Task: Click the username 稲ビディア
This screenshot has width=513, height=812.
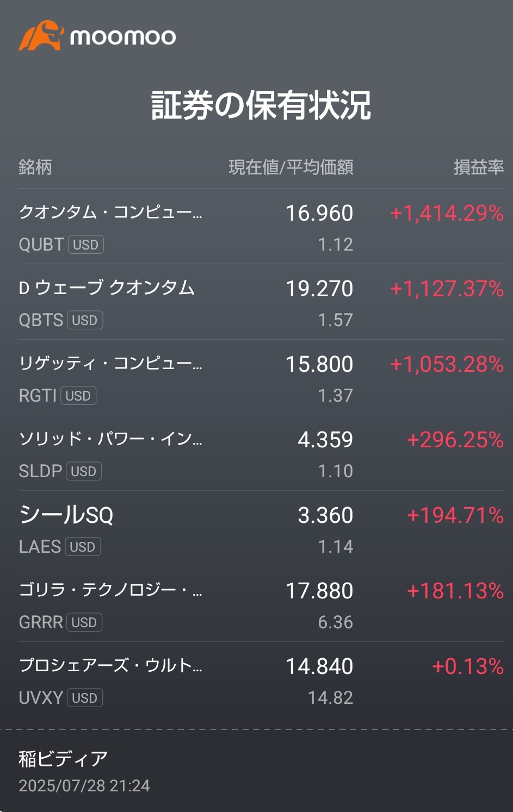Action: tap(63, 759)
